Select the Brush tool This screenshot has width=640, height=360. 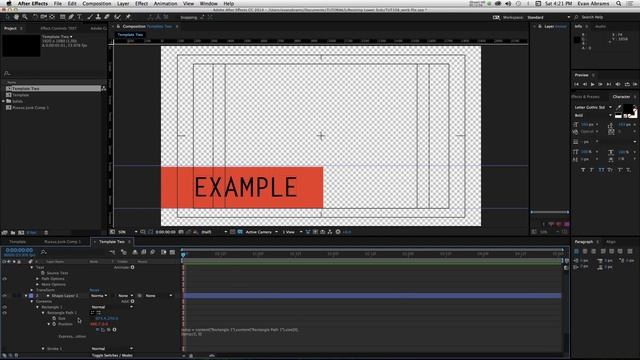[90, 17]
